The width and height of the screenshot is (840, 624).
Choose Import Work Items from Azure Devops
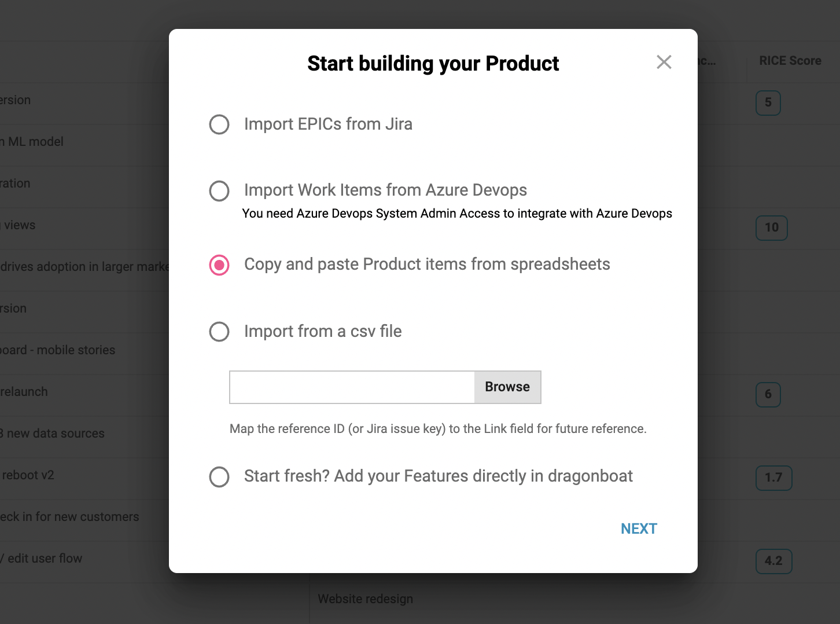pos(219,191)
